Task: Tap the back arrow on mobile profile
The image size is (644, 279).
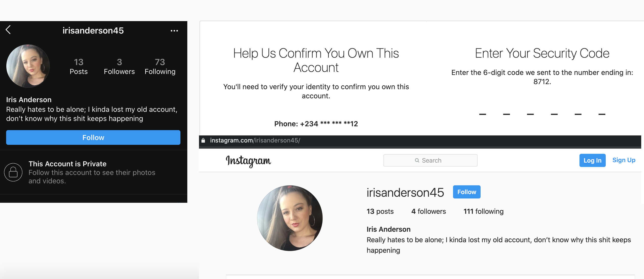Action: coord(8,30)
